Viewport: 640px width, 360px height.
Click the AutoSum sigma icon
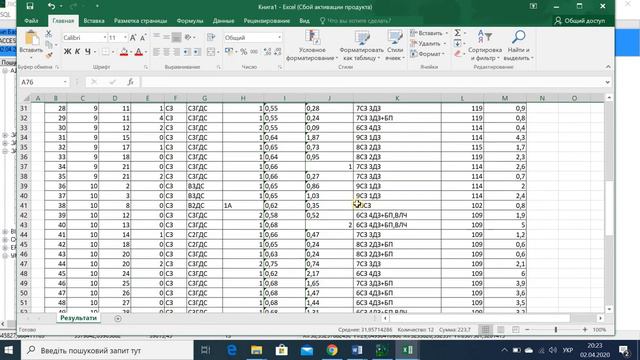point(458,33)
